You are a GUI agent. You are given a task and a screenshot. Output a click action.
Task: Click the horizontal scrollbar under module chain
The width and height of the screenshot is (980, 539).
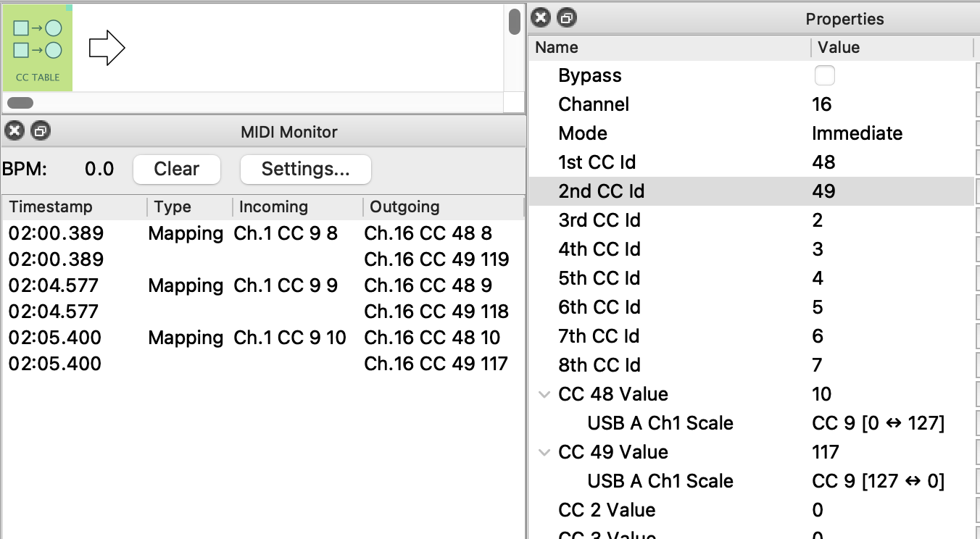[x=20, y=103]
